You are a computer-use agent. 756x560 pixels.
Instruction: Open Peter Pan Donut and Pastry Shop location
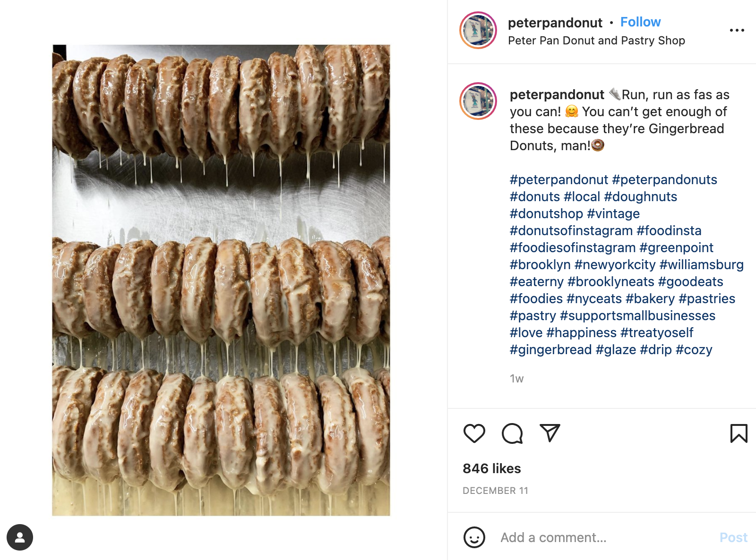[596, 41]
